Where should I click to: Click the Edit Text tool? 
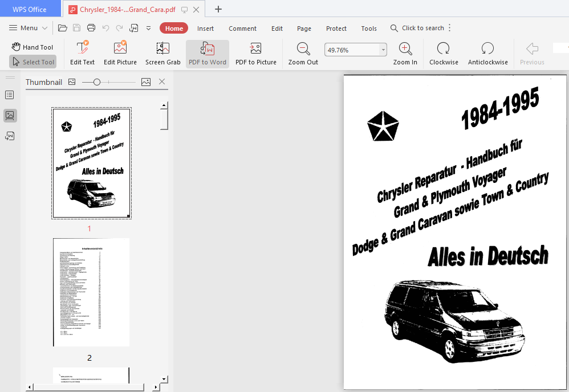pyautogui.click(x=82, y=54)
